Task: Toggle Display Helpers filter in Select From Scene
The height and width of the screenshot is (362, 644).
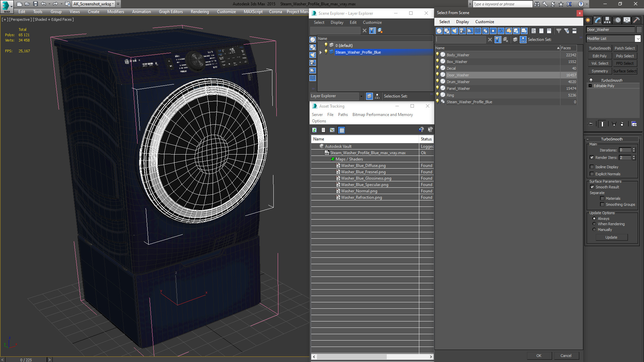Action: click(x=470, y=31)
